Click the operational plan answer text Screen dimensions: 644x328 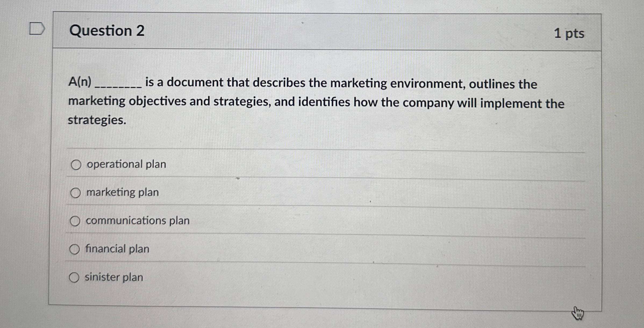[x=125, y=164]
